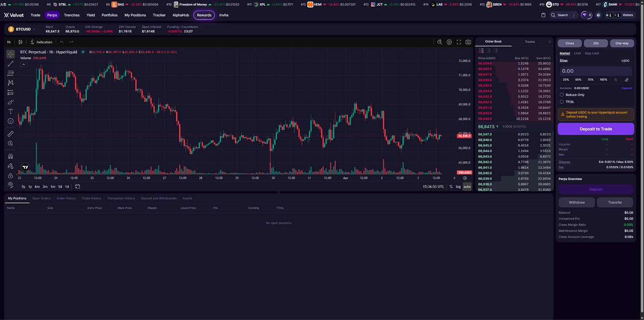Open the Cross margin mode selector

click(570, 43)
